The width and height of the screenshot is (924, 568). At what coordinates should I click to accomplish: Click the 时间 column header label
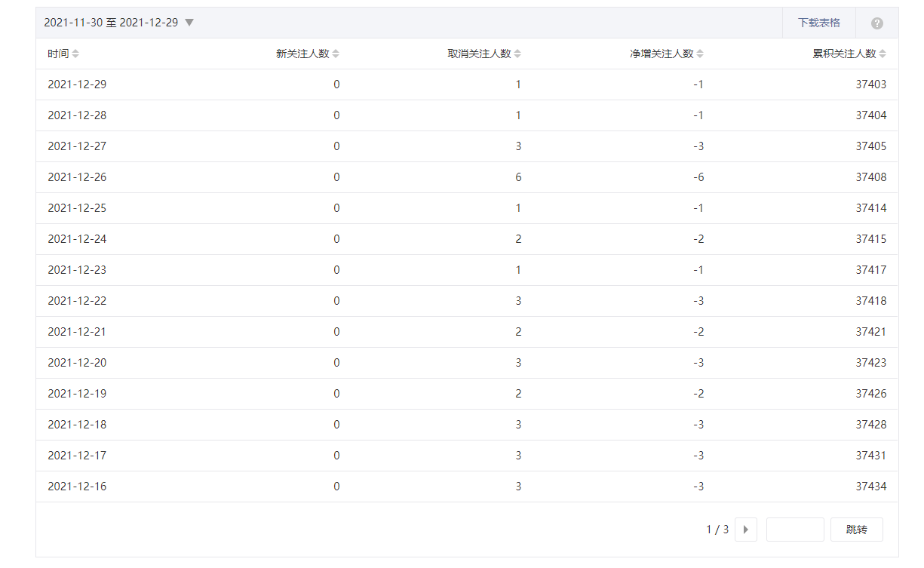[58, 54]
